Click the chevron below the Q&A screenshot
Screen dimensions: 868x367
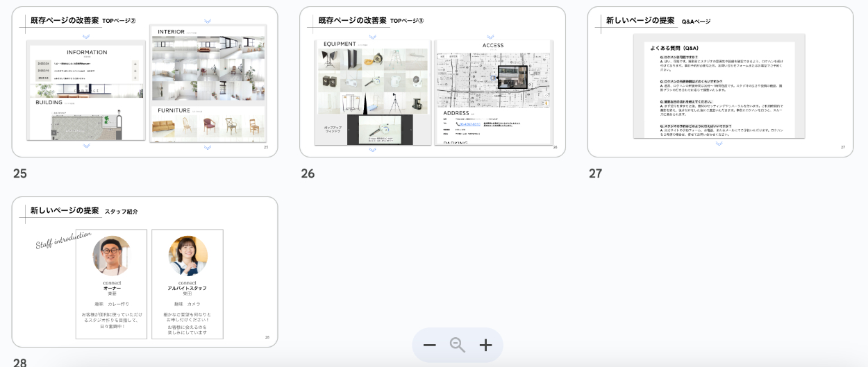tap(719, 144)
